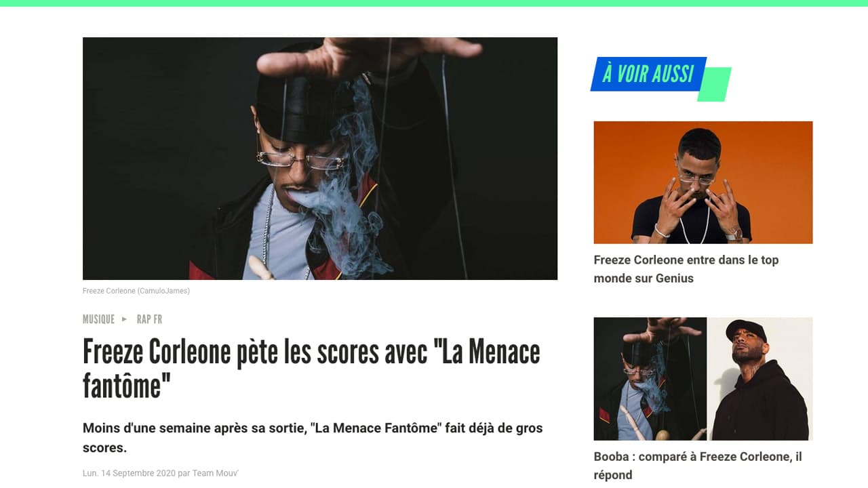Click the MUSIQUE breadcrumb category
Viewport: 868px width, 488px height.
[98, 319]
